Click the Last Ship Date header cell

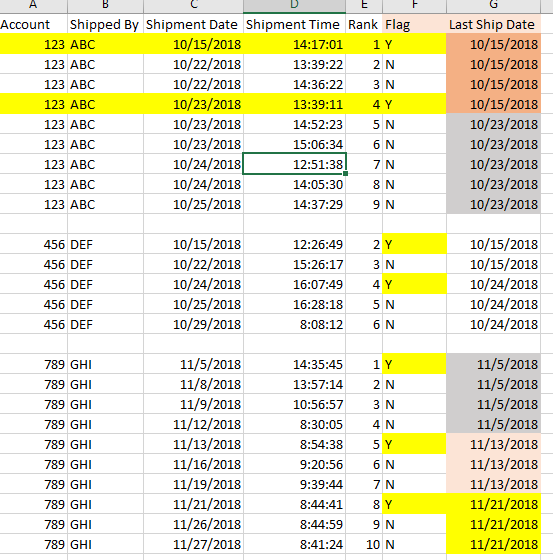[493, 24]
